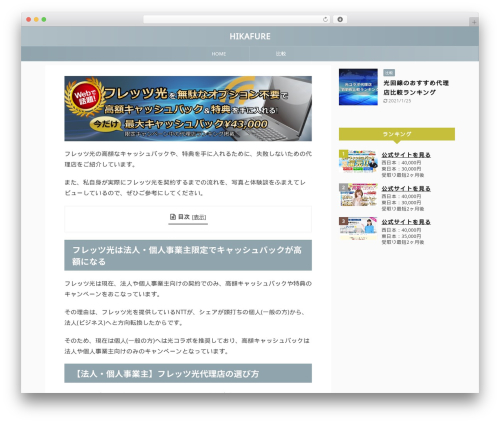This screenshot has height=423, width=500.
Task: Click the browser address bar
Action: click(236, 19)
